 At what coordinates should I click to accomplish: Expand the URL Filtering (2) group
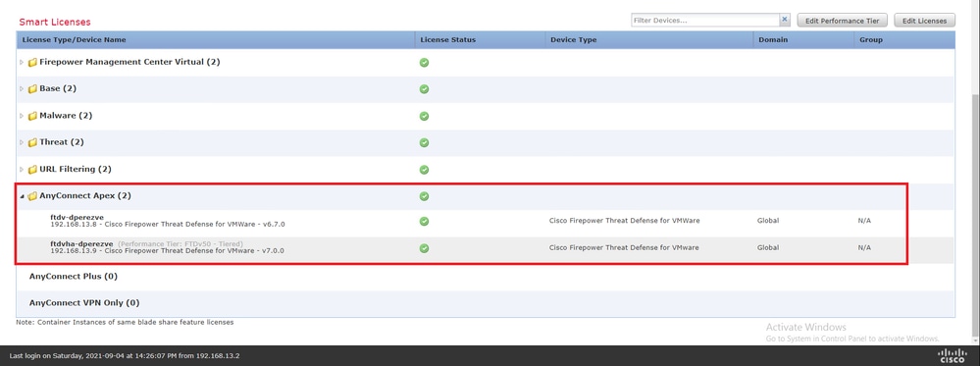22,170
